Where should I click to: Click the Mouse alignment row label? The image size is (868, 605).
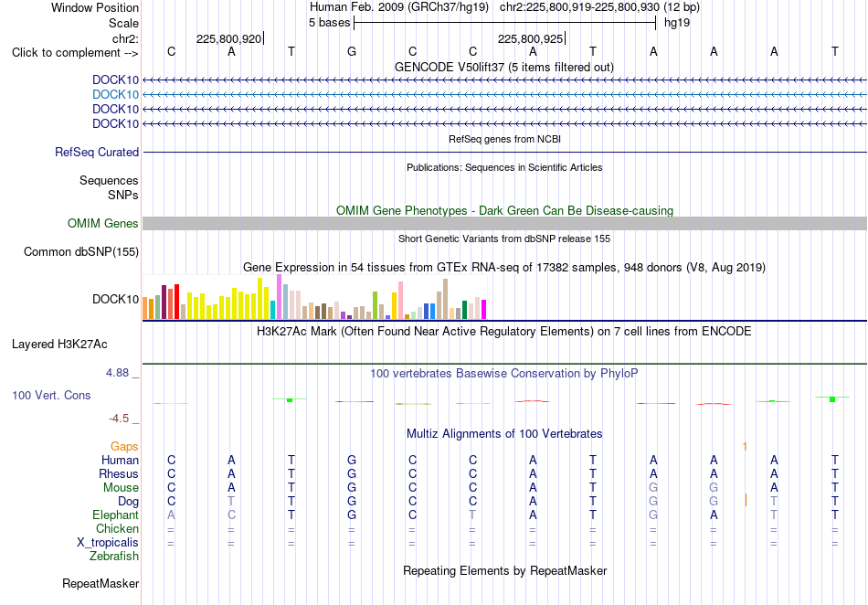121,488
